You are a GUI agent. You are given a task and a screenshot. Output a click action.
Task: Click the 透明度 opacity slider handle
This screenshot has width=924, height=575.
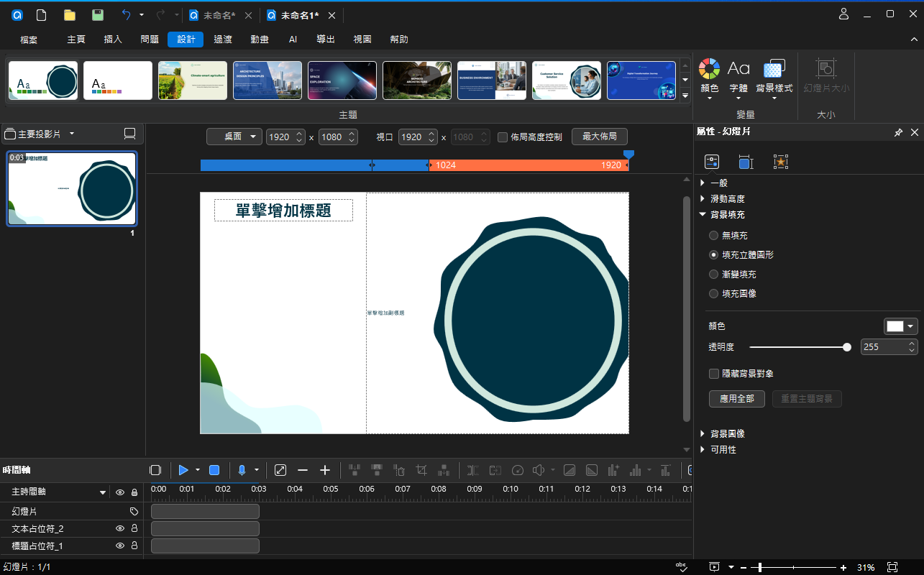coord(847,347)
